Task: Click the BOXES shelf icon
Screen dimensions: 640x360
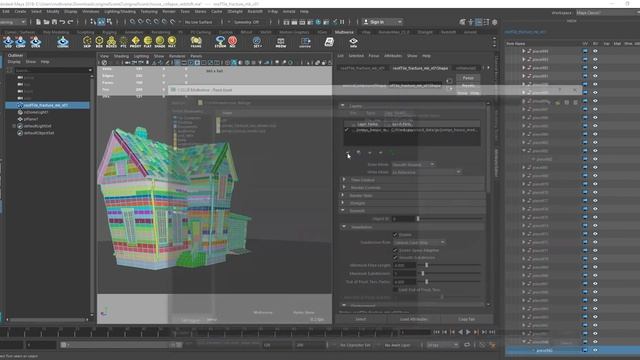Action: click(111, 42)
